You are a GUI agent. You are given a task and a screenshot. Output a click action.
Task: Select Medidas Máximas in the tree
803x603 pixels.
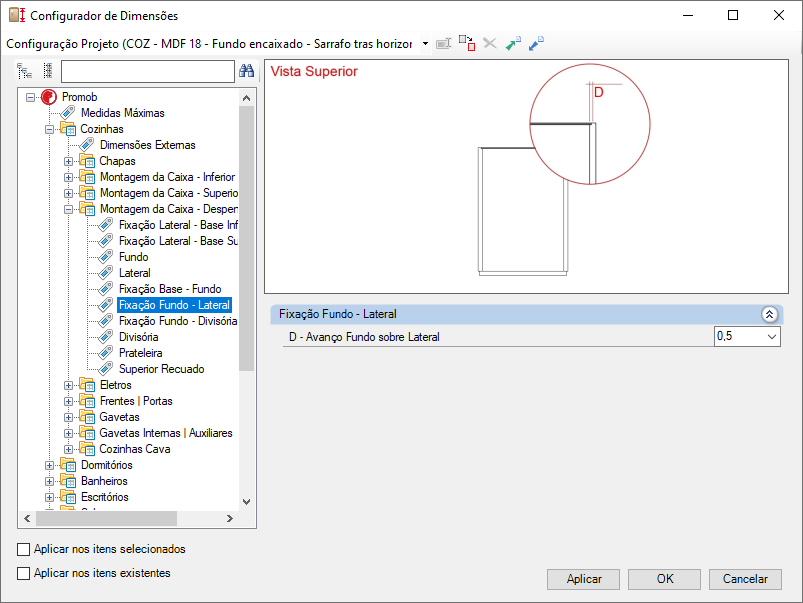pyautogui.click(x=122, y=113)
